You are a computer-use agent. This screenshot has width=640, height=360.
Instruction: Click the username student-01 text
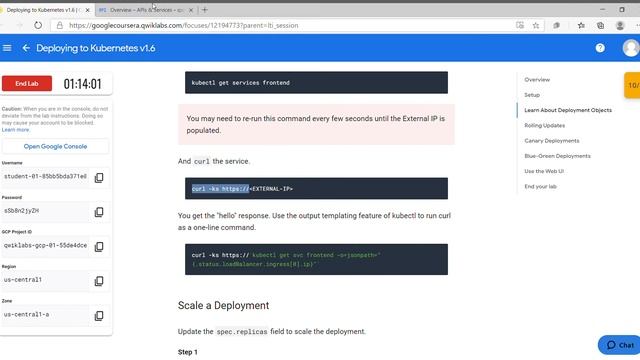coord(45,176)
